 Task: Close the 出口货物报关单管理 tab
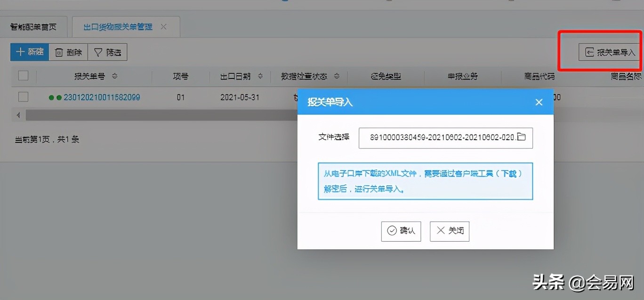[x=163, y=27]
